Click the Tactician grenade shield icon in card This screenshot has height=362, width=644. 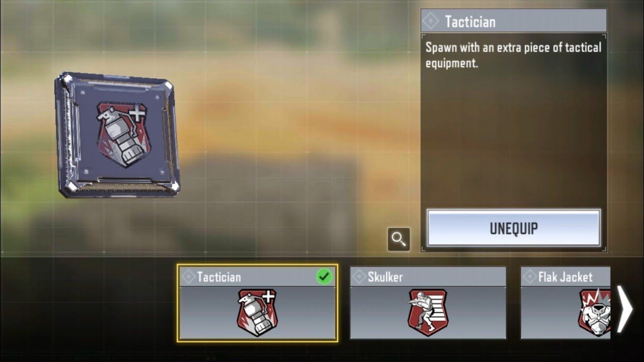(x=257, y=312)
